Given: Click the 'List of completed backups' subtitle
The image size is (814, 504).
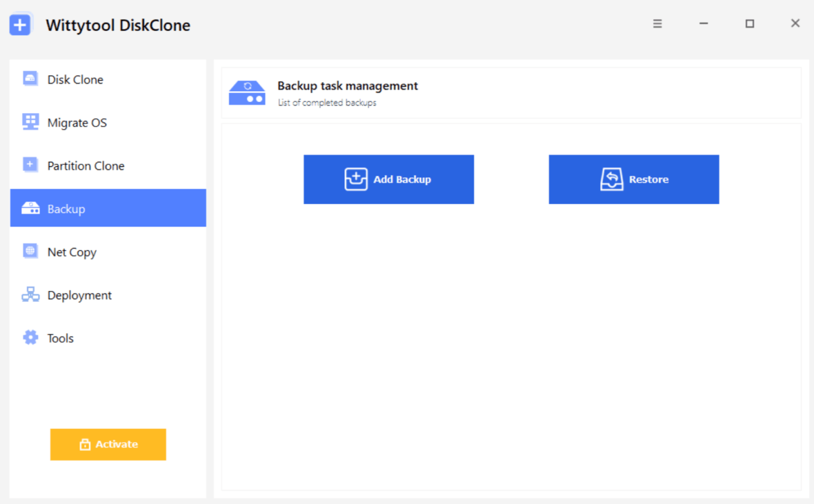Looking at the screenshot, I should [x=327, y=103].
